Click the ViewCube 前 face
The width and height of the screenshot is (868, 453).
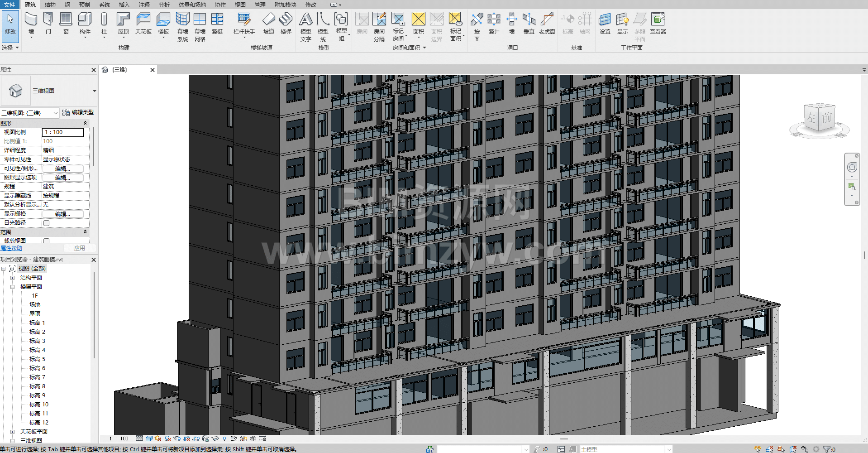click(x=827, y=118)
